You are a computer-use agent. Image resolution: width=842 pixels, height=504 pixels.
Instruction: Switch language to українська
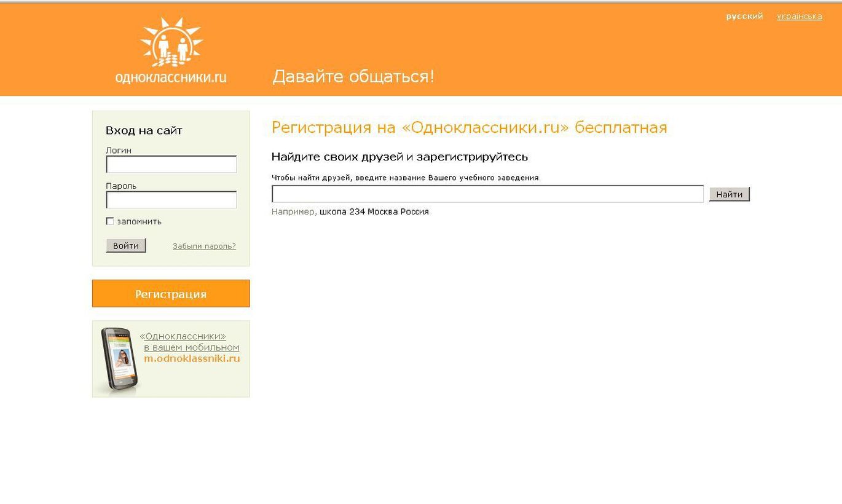click(x=799, y=16)
